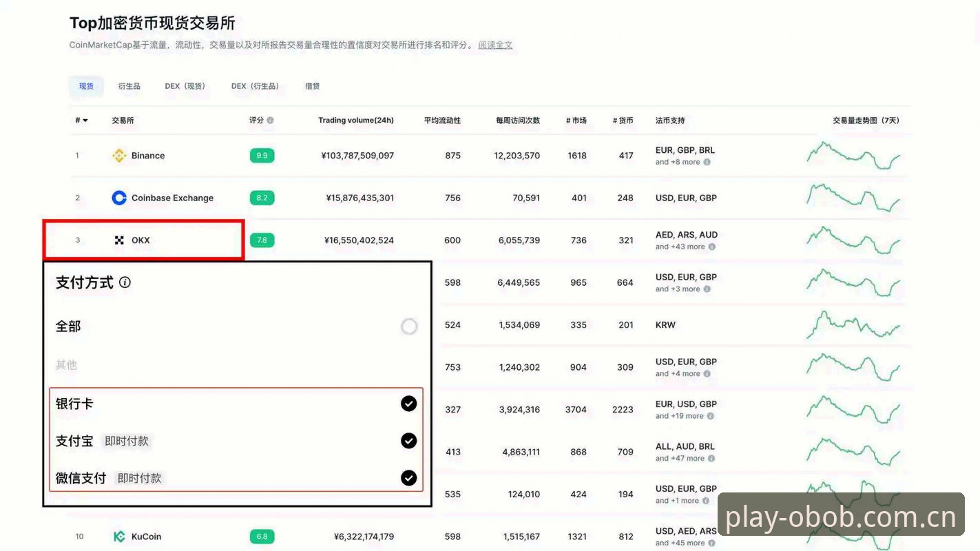Uncheck the 支付宝 payment option
The image size is (980, 551).
pyautogui.click(x=409, y=441)
